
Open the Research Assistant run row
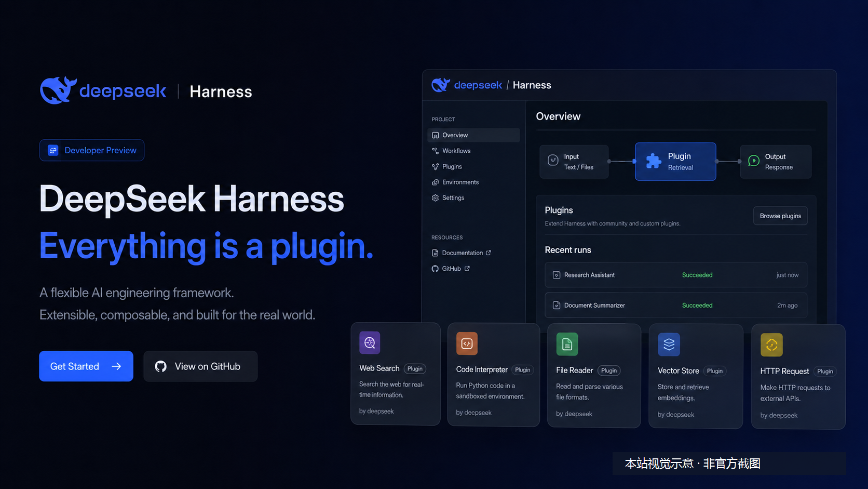676,275
